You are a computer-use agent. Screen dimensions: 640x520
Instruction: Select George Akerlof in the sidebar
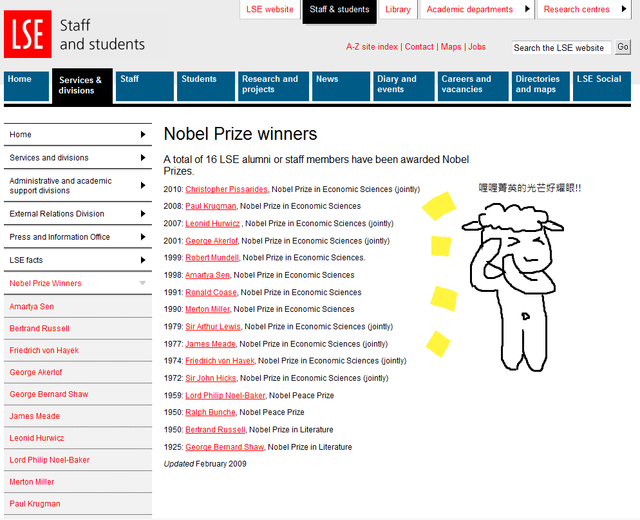tap(78, 372)
